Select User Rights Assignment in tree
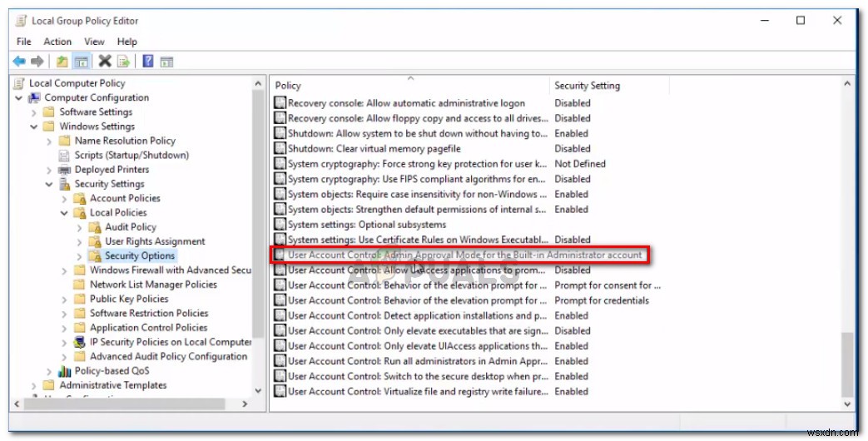 click(x=155, y=242)
